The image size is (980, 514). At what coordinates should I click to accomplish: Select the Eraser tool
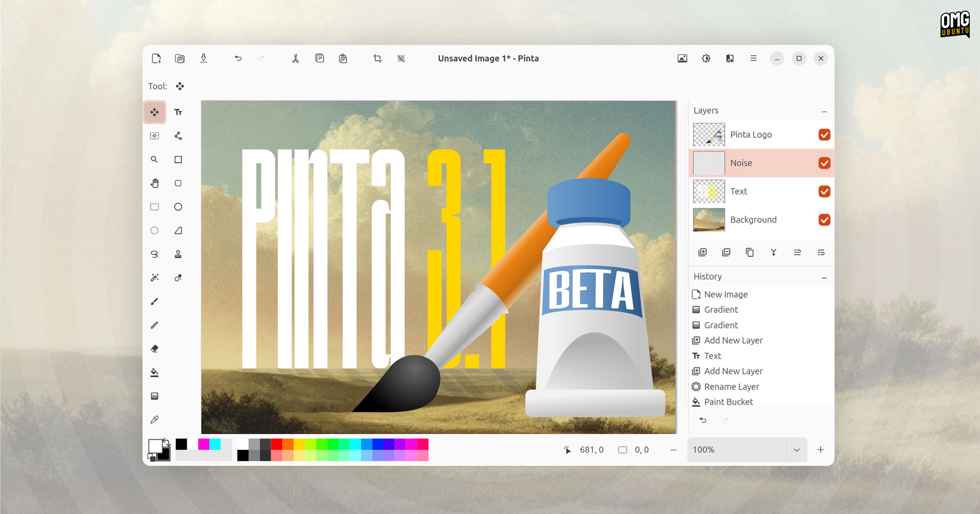(155, 349)
